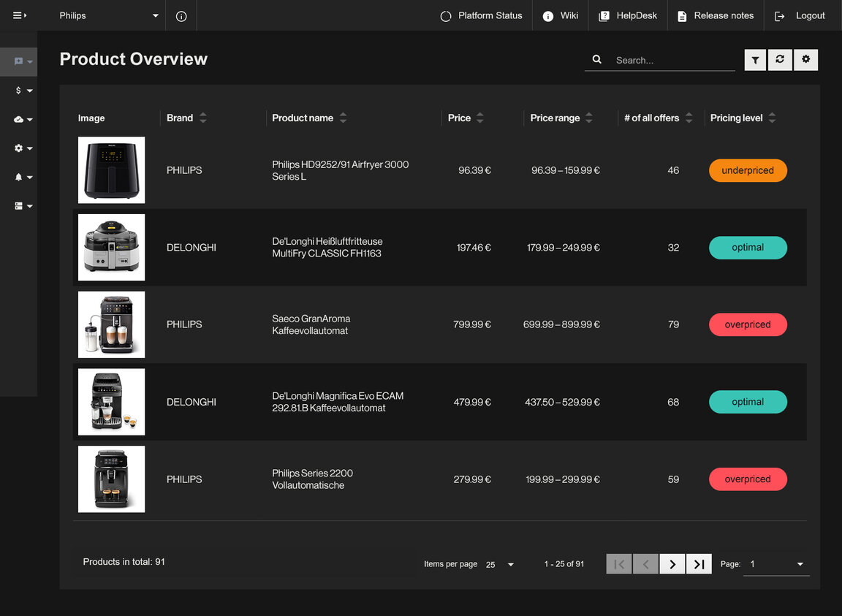This screenshot has height=616, width=842.
Task: Log out using the Logout link
Action: point(800,16)
